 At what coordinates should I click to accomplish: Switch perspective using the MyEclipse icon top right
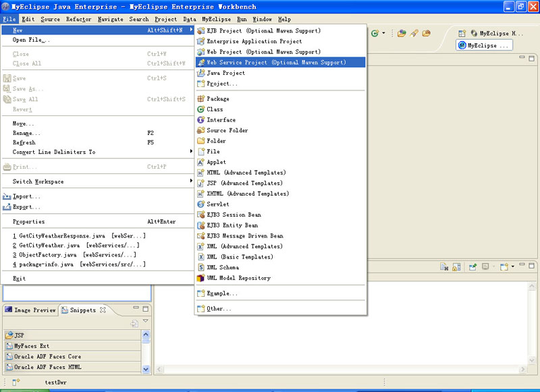coord(474,32)
